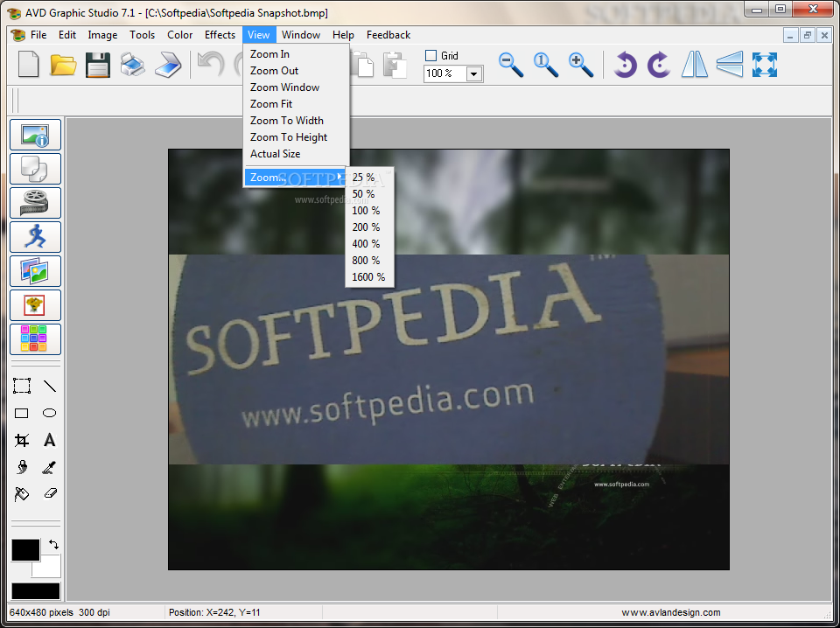The image size is (840, 628).
Task: Select the Line drawing tool
Action: [x=49, y=386]
